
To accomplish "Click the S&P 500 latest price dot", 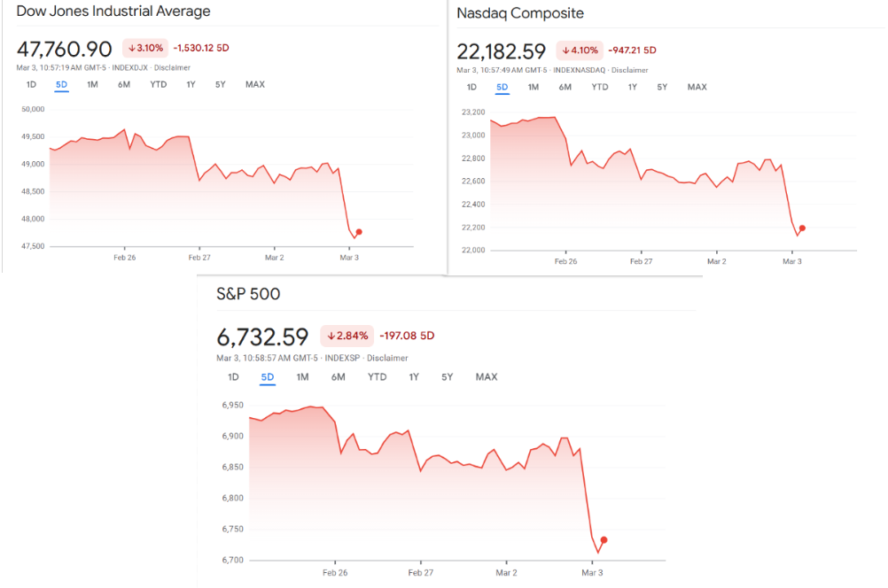I will coord(604,540).
